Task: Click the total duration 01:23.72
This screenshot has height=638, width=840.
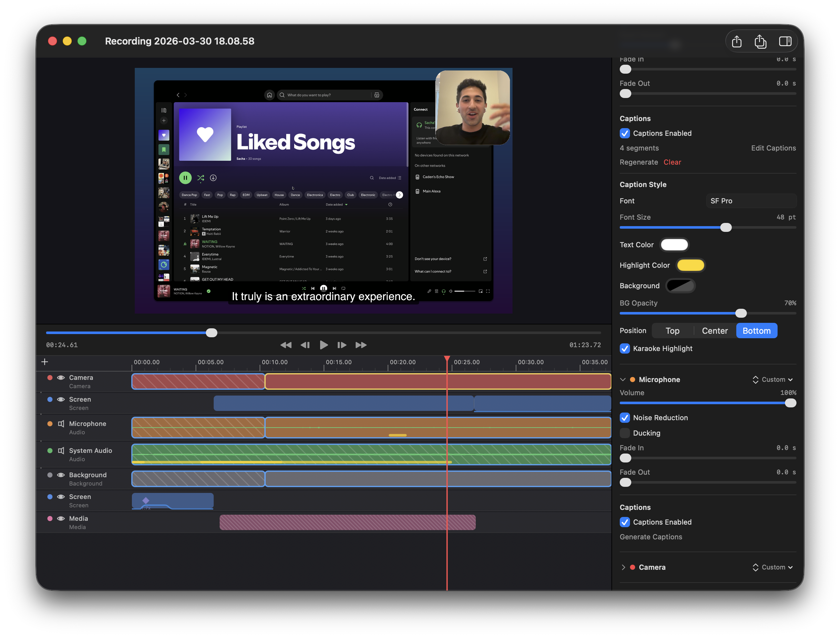Action: point(585,345)
